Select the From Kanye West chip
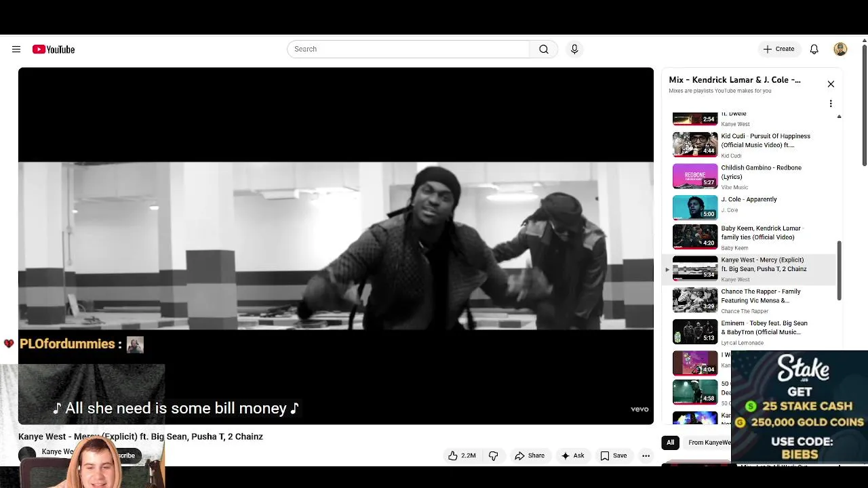This screenshot has height=488, width=868. click(x=708, y=443)
